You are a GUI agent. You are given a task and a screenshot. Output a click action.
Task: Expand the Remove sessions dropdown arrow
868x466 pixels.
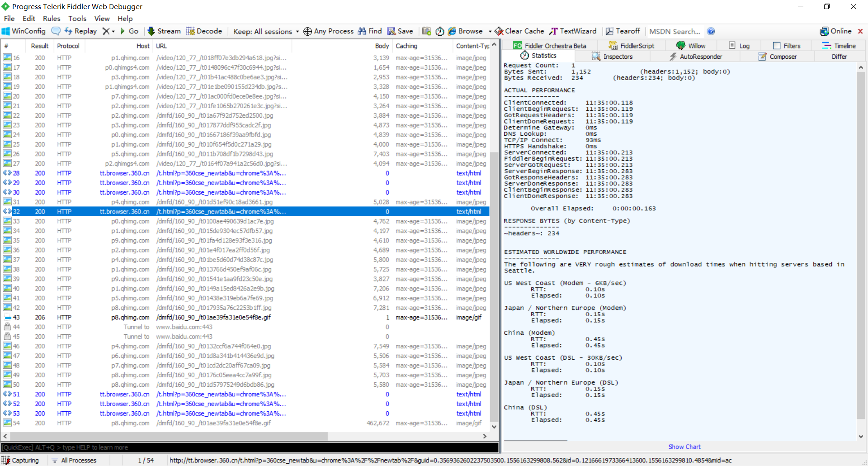pos(113,31)
